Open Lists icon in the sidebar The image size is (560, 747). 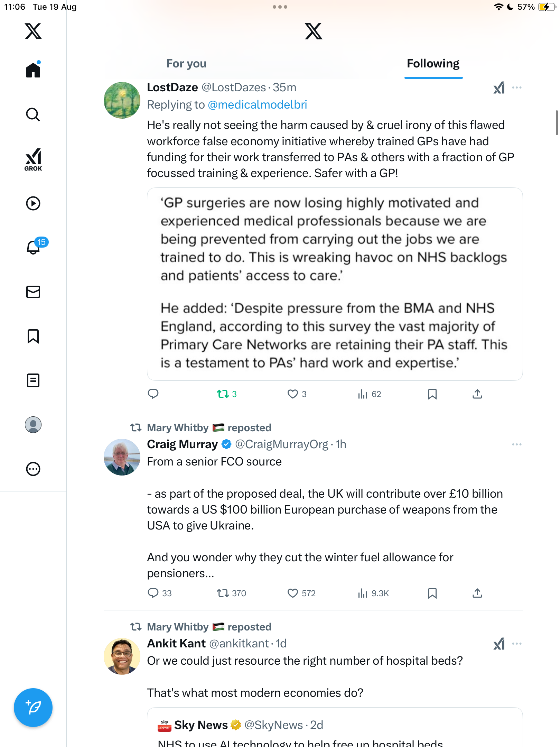(x=33, y=380)
